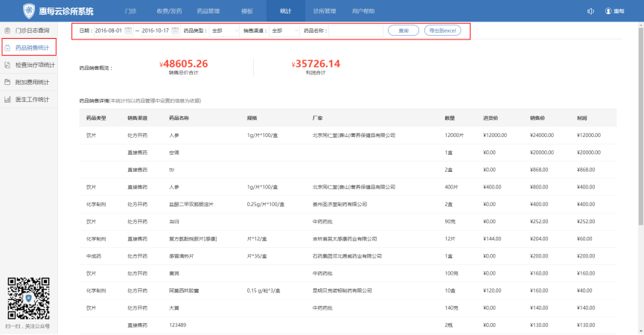Screen dimensions: 644x335
Task: Click the speaker sound icon in header
Action: tap(590, 11)
